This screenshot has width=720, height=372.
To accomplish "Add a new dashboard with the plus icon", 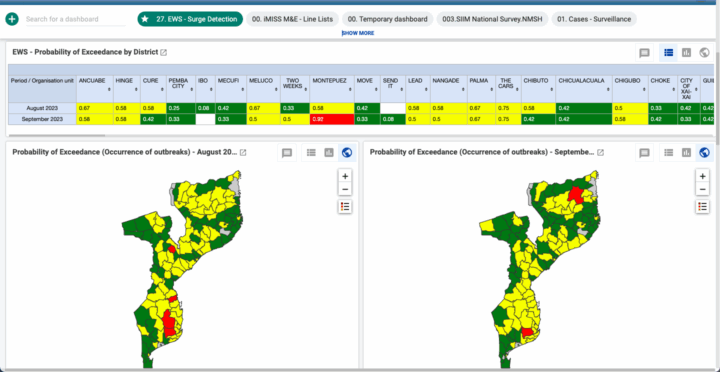I will 12,19.
